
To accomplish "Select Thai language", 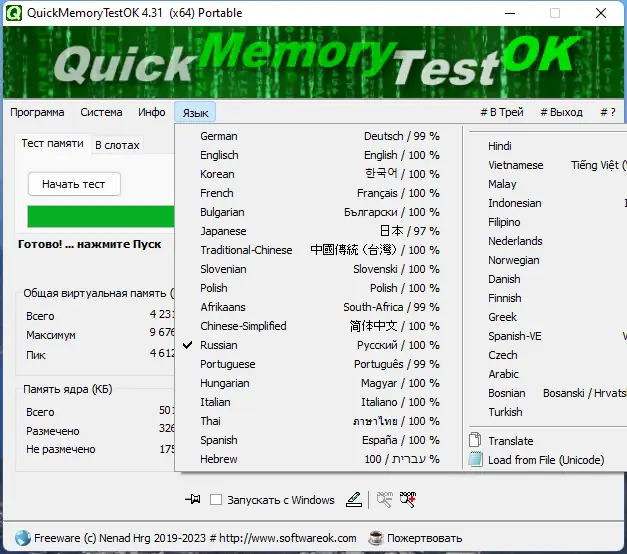I will coord(319,421).
